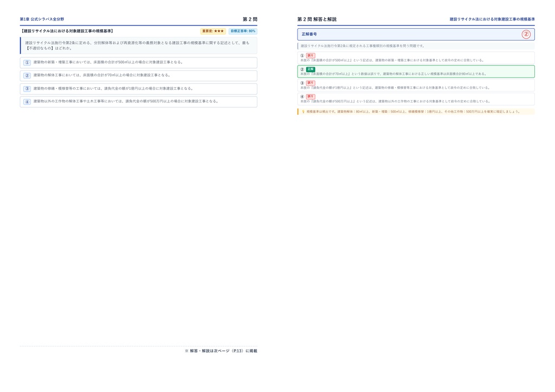The height and width of the screenshot is (392, 555).
Task: Click the ③ numeral in the explanation list
Action: 302,83
